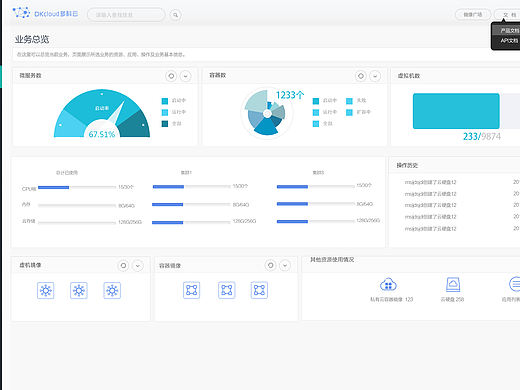
Task: Expand the 容器镜像 panel chevron
Action: pos(285,265)
